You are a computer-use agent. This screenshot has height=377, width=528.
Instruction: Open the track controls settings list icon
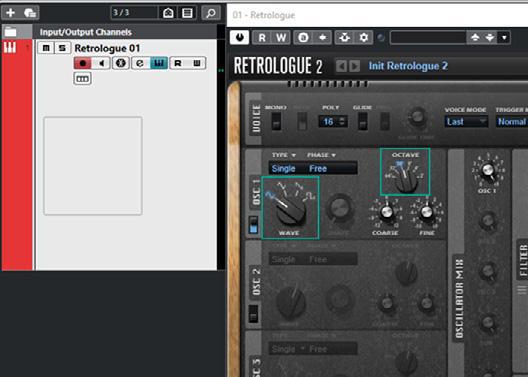pos(187,13)
